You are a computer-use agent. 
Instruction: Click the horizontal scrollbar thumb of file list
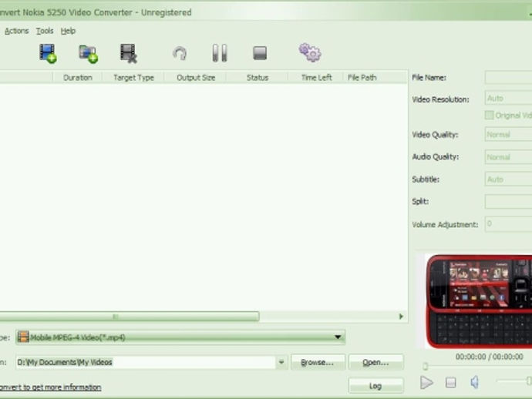pyautogui.click(x=130, y=317)
